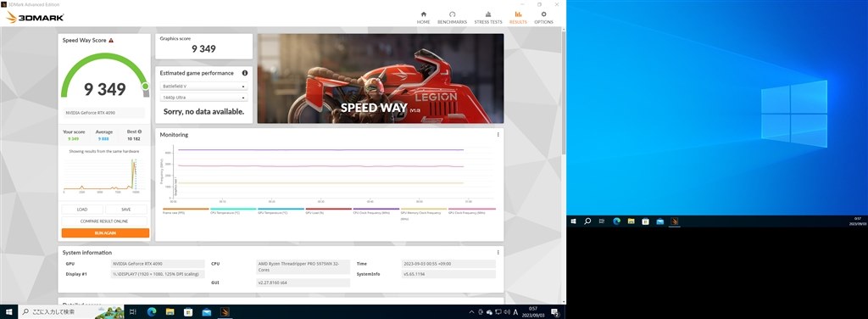
Task: Open Windows Start menu on left taskbar
Action: (8, 312)
